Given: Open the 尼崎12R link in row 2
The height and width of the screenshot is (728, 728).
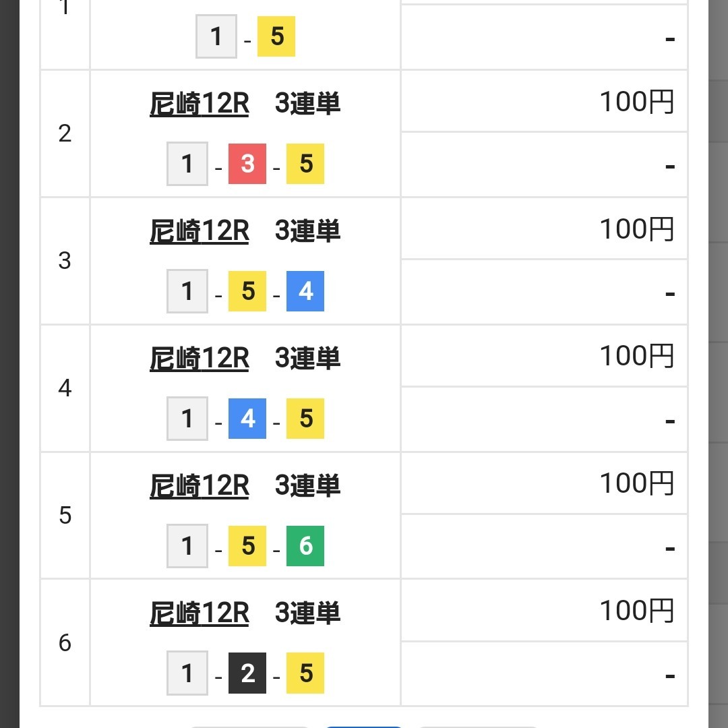Looking at the screenshot, I should [199, 104].
